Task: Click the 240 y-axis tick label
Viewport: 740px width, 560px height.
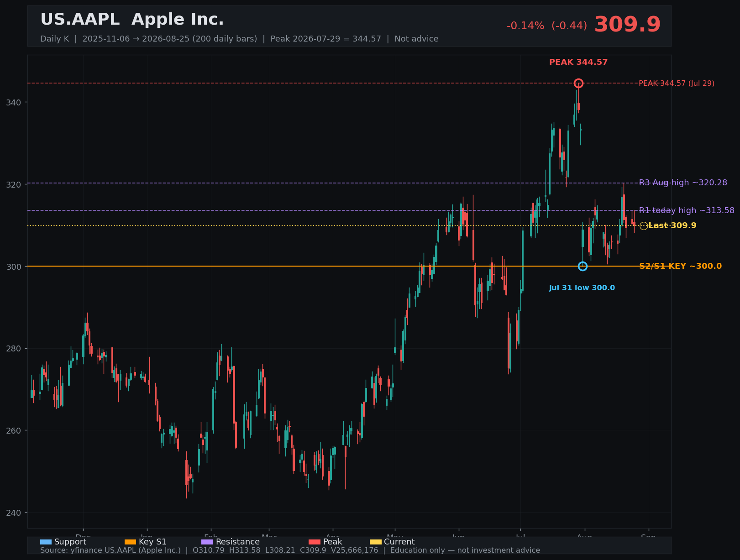Action: (14, 513)
